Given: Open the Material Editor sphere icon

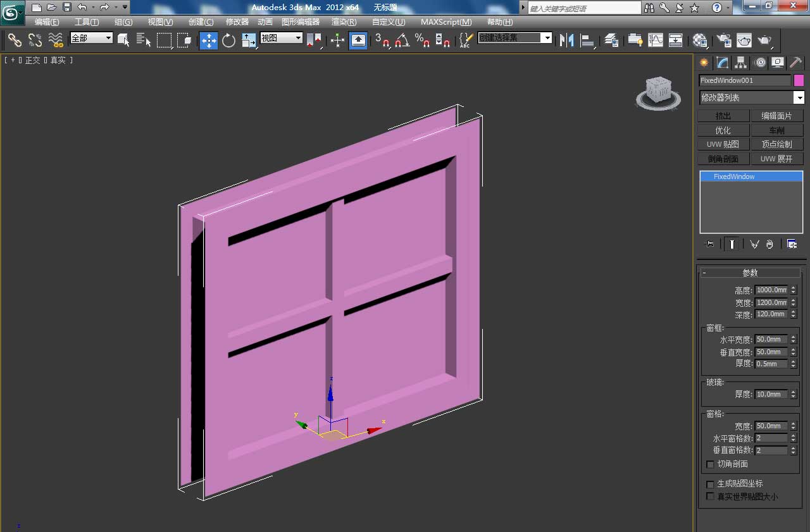Looking at the screenshot, I should click(699, 40).
